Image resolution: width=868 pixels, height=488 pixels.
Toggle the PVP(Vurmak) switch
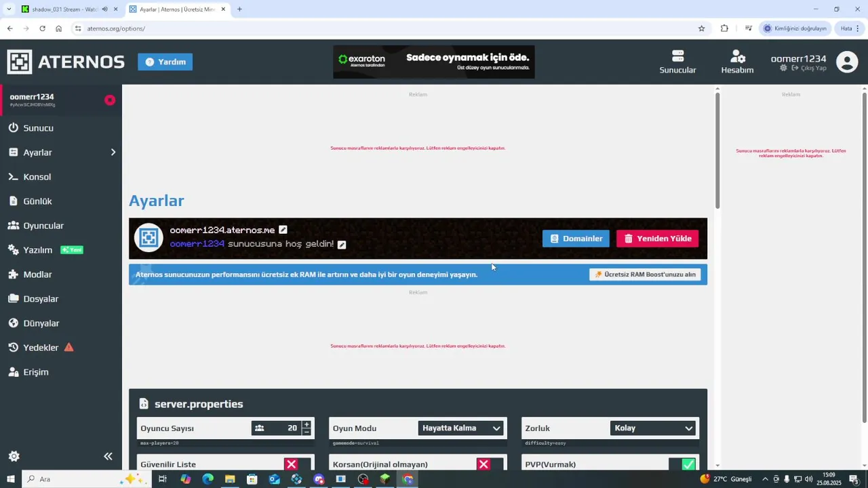click(x=682, y=464)
